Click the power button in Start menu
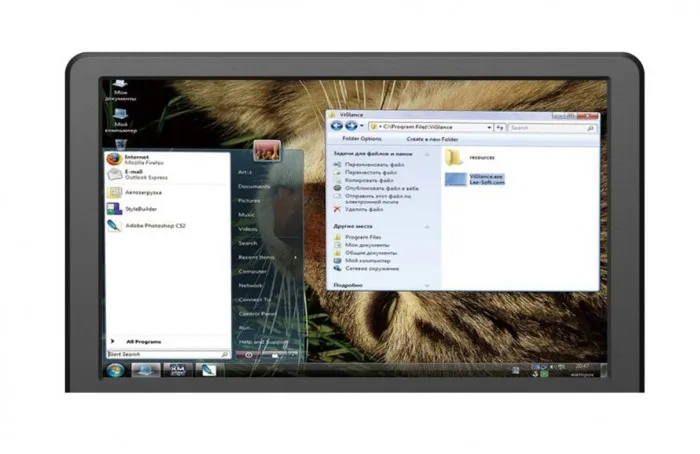This screenshot has height=454, width=700. pos(249,355)
